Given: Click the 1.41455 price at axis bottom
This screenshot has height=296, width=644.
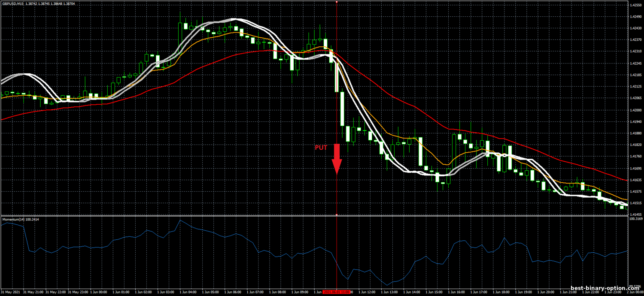Looking at the screenshot, I should pos(636,214).
